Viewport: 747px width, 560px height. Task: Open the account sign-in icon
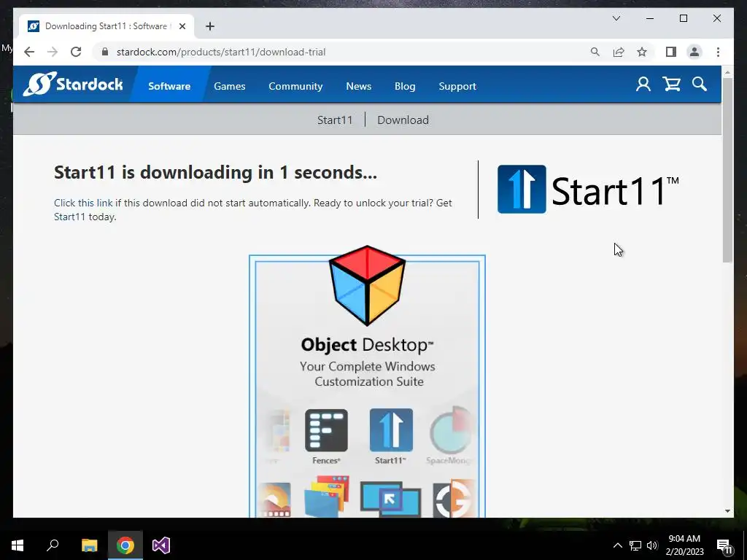click(x=643, y=85)
